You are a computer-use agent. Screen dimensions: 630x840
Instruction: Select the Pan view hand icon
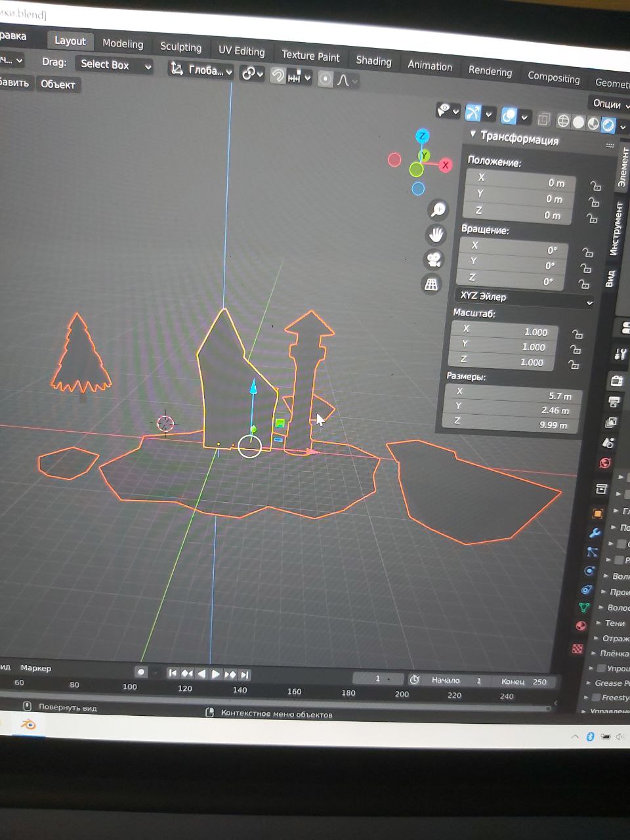coord(435,234)
